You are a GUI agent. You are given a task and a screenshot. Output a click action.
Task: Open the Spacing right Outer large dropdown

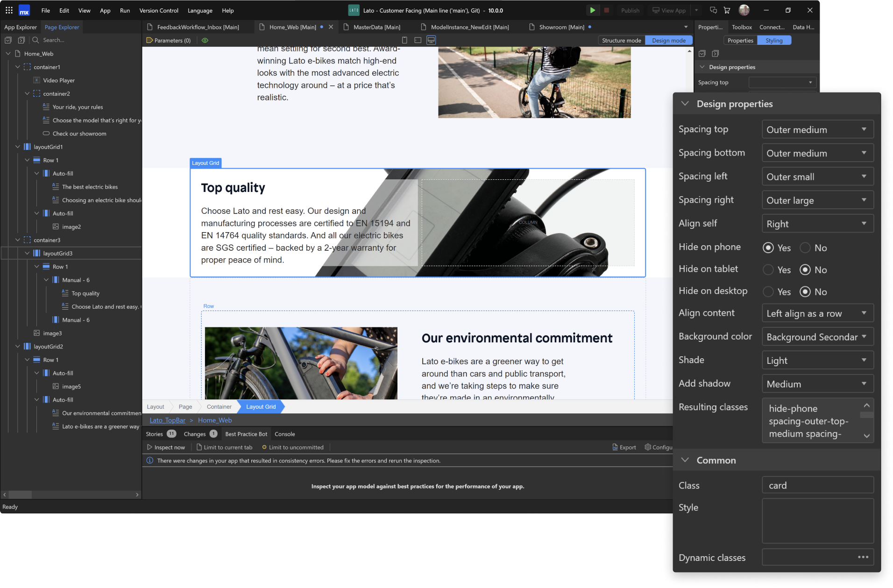click(x=817, y=200)
